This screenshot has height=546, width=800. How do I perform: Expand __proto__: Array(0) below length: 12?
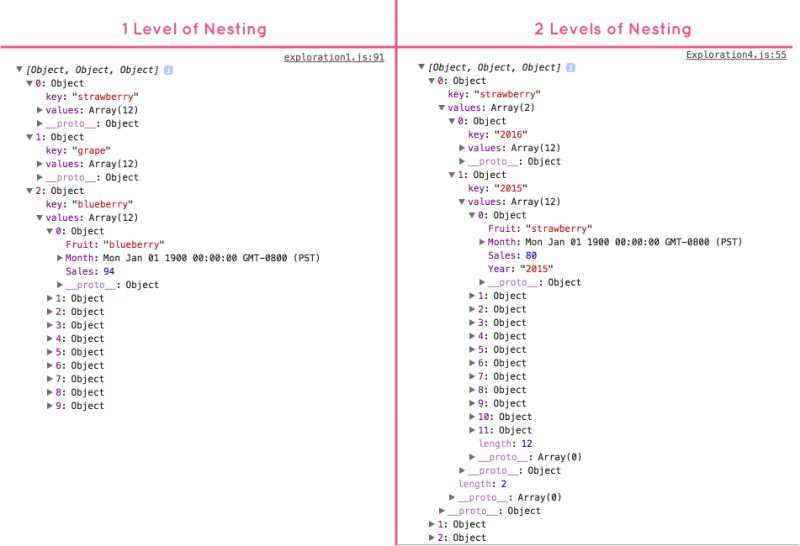[x=472, y=457]
